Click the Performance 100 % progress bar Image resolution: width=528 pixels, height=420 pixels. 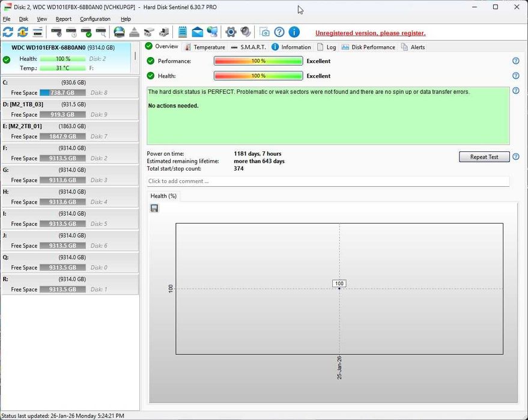pos(258,61)
